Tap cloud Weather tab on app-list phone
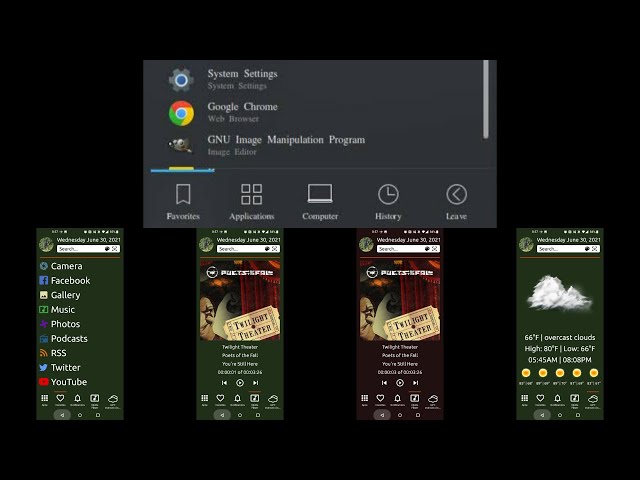Image resolution: width=640 pixels, height=480 pixels. (113, 400)
